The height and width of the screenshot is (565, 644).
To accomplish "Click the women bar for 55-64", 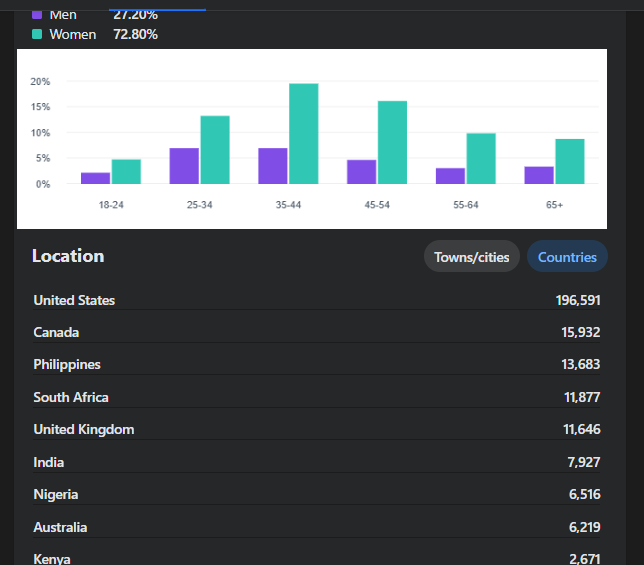I will pos(481,158).
